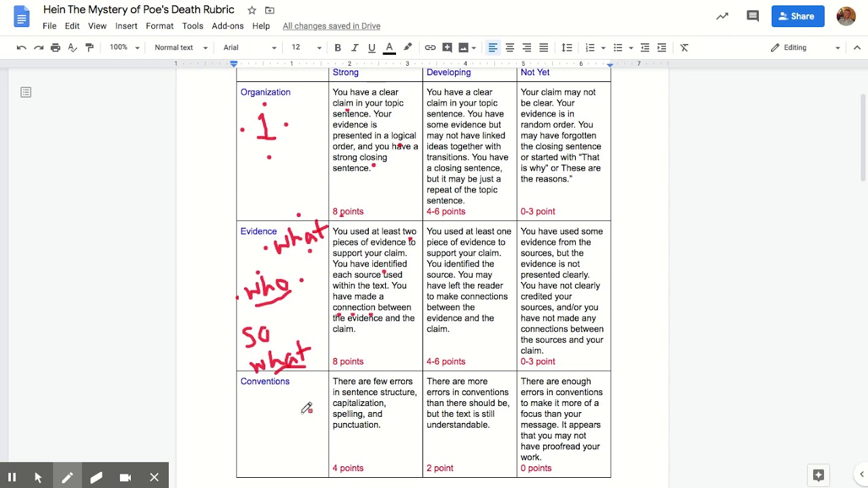Toggle Bold formatting
This screenshot has width=868, height=488.
coord(338,47)
